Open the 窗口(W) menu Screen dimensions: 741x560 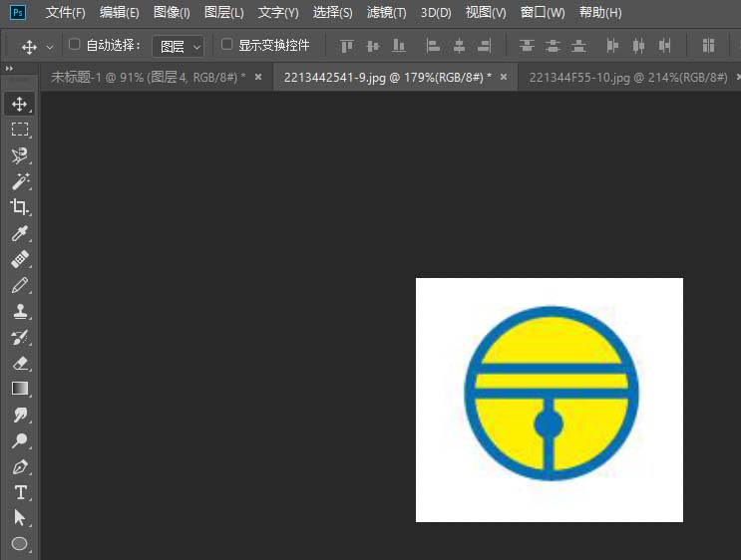543,12
